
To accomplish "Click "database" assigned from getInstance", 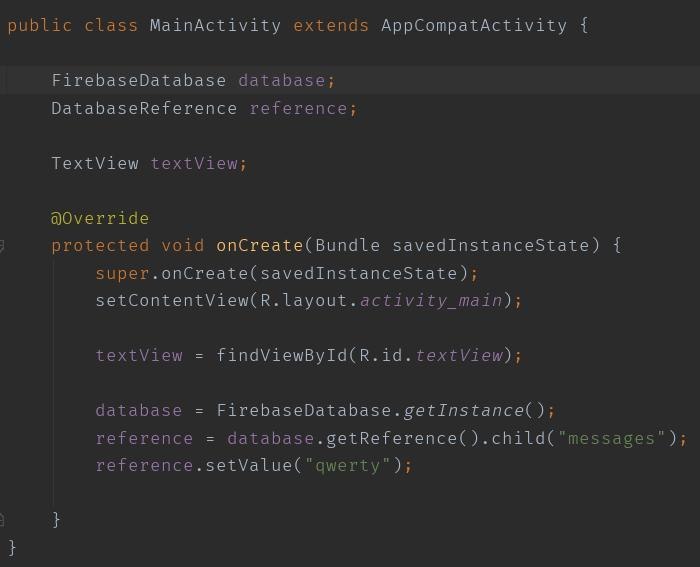I will coord(139,410).
